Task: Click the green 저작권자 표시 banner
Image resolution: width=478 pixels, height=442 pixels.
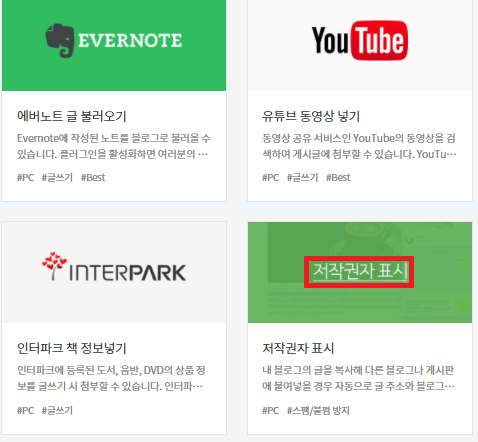Action: click(x=360, y=272)
